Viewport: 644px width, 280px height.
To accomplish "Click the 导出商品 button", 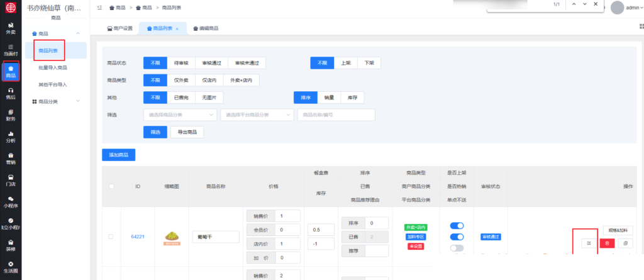I will pos(187,132).
